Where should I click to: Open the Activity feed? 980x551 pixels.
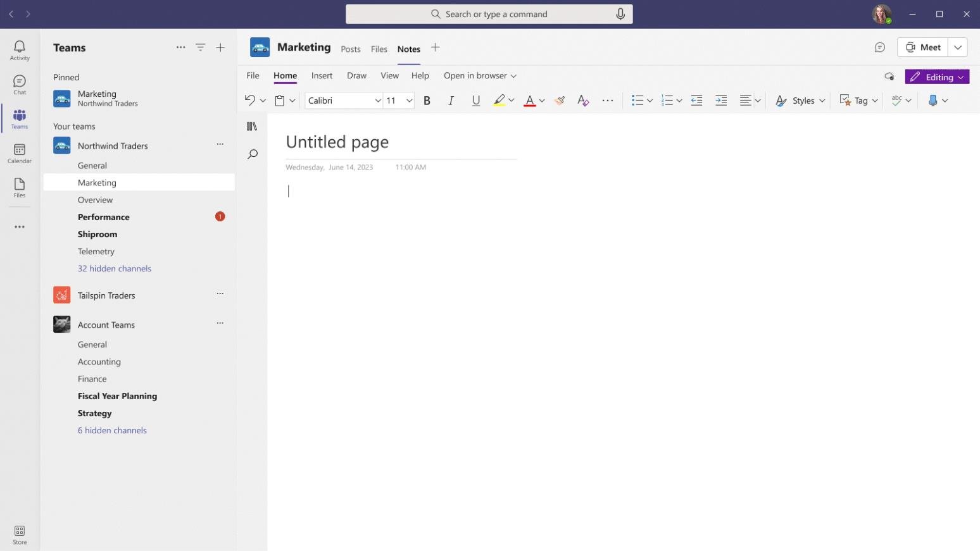[x=20, y=50]
